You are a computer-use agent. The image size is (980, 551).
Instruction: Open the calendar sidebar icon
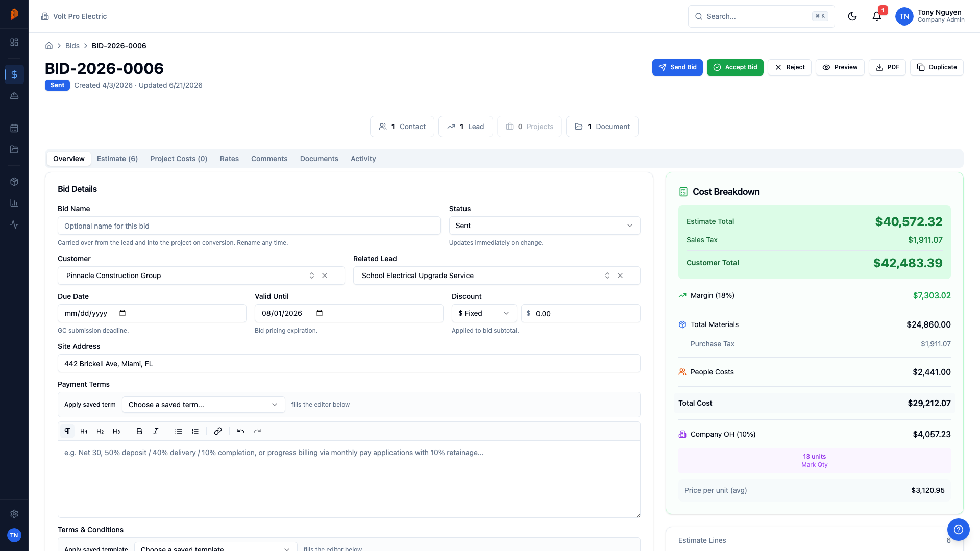click(x=14, y=128)
